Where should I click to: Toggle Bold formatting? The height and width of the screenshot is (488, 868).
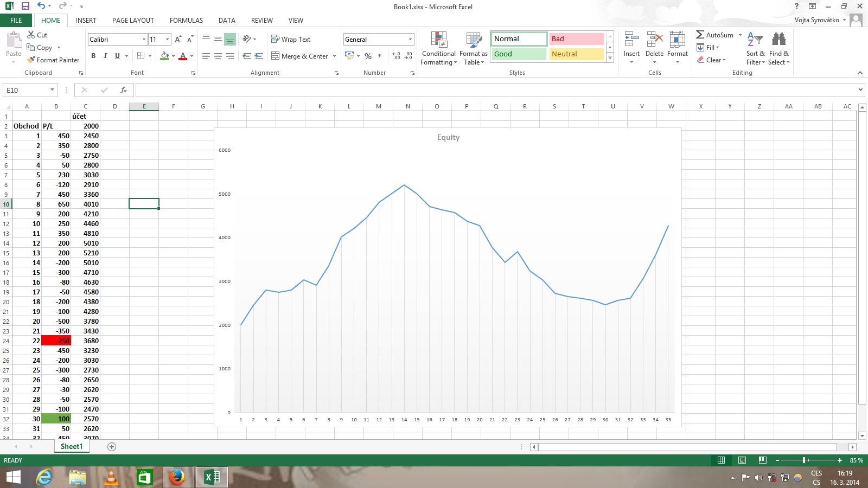tap(93, 56)
